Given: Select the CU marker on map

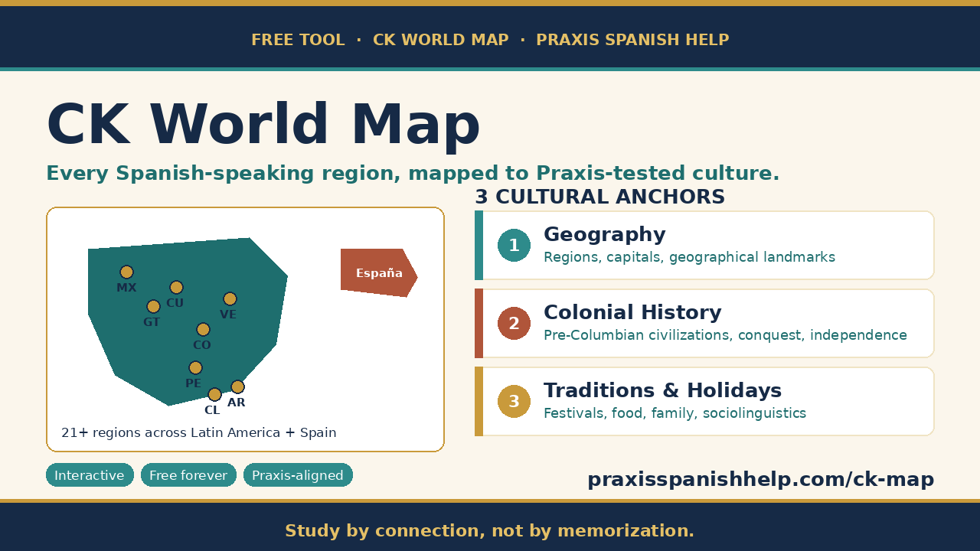Looking at the screenshot, I should point(176,287).
